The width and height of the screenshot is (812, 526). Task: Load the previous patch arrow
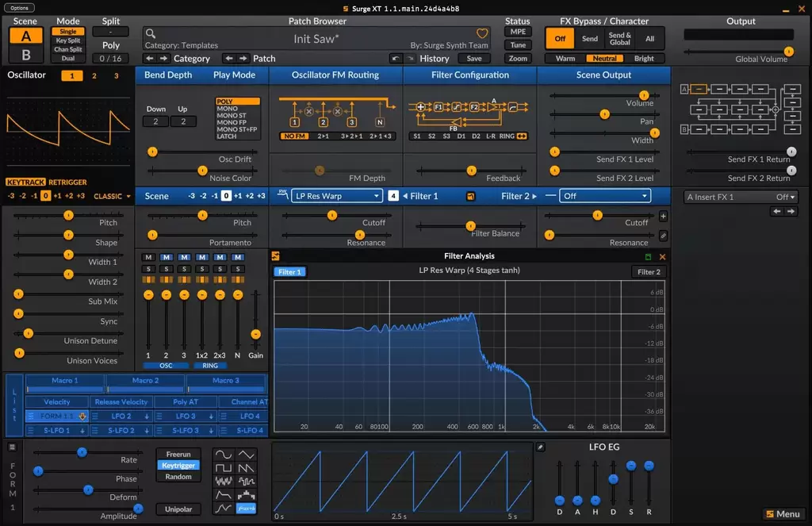(x=229, y=58)
